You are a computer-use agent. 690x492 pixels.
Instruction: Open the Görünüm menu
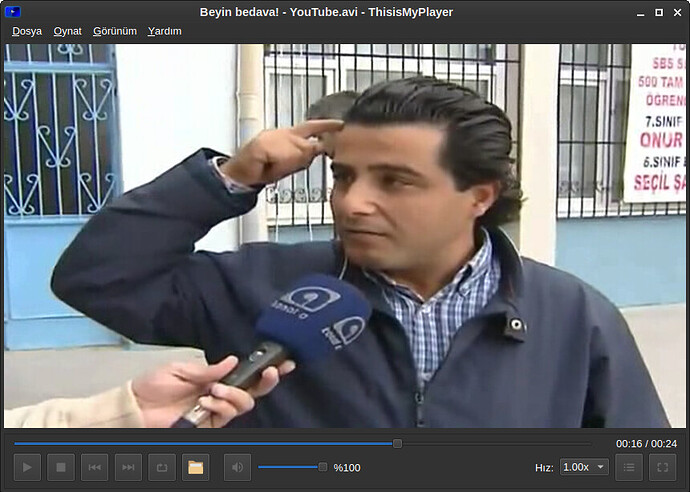pos(115,31)
